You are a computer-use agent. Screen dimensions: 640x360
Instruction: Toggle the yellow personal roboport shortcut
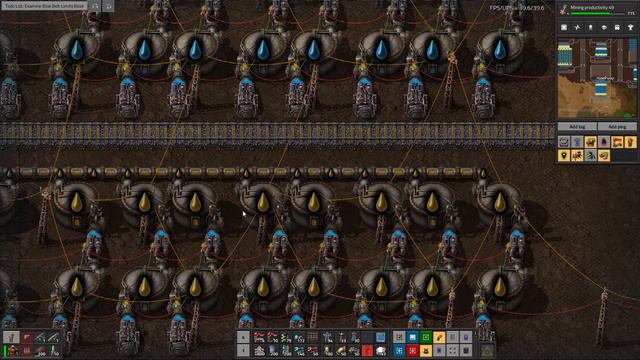426,351
